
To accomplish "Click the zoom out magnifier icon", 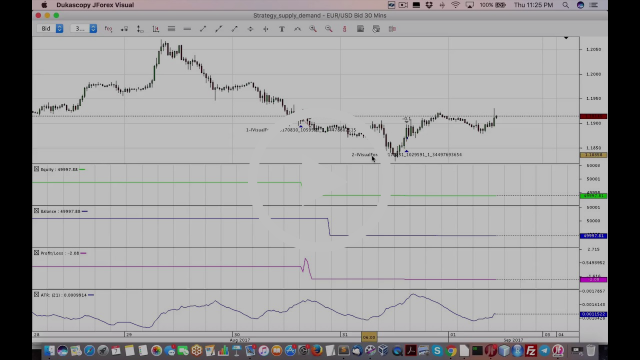I will (x=329, y=29).
